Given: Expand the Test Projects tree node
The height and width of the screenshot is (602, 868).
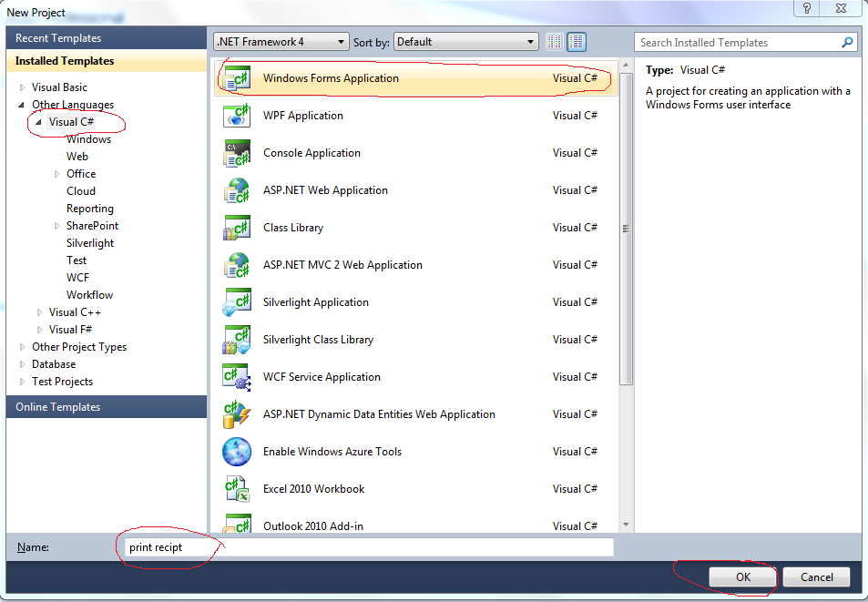Looking at the screenshot, I should [22, 382].
